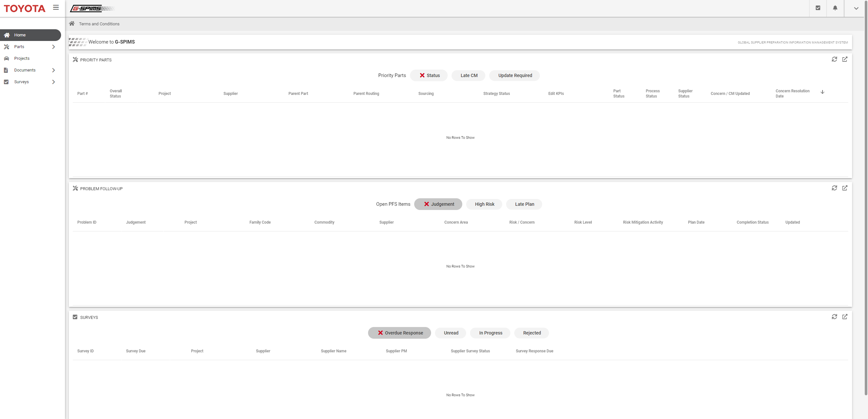Screen dimensions: 868x419
Task: Sort by Concern Resolution Date arrow
Action: click(822, 92)
